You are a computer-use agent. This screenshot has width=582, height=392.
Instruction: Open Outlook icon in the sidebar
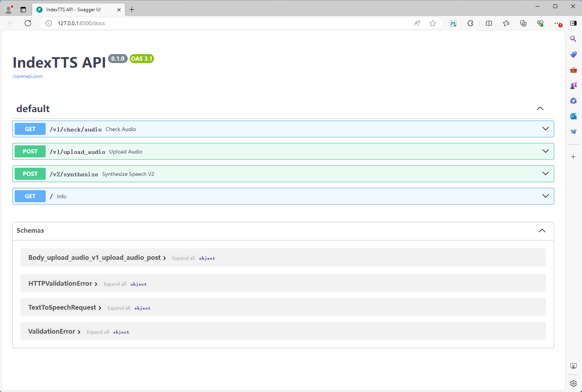[573, 116]
